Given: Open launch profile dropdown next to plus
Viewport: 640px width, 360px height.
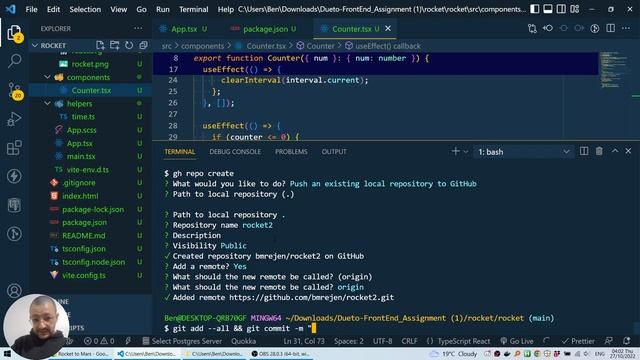Looking at the screenshot, I should pyautogui.click(x=466, y=152).
